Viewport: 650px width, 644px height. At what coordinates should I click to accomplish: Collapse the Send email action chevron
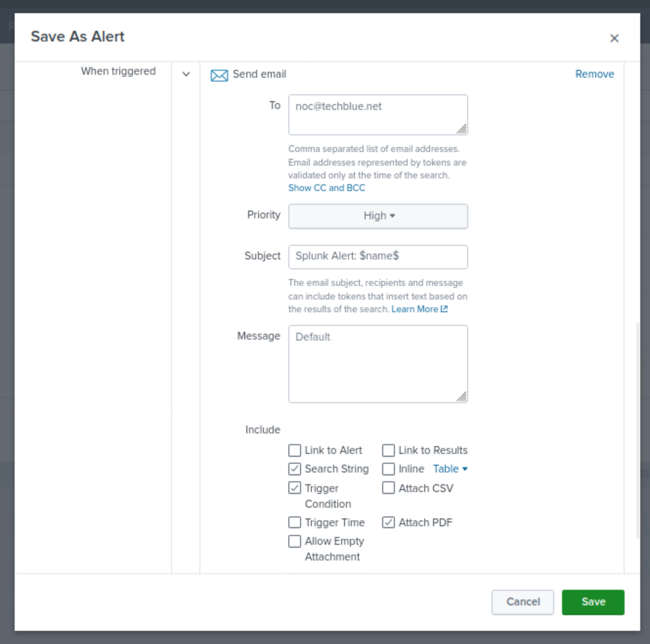pos(186,74)
